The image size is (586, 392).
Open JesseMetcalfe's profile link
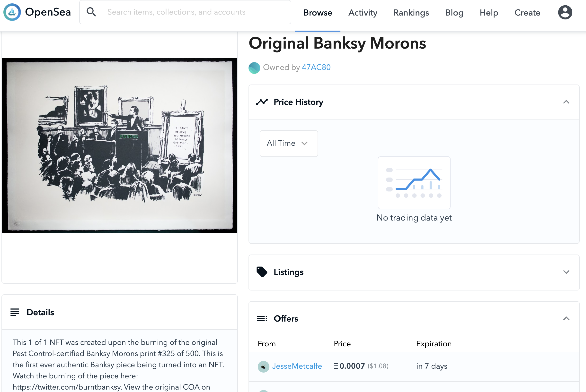[x=297, y=366]
